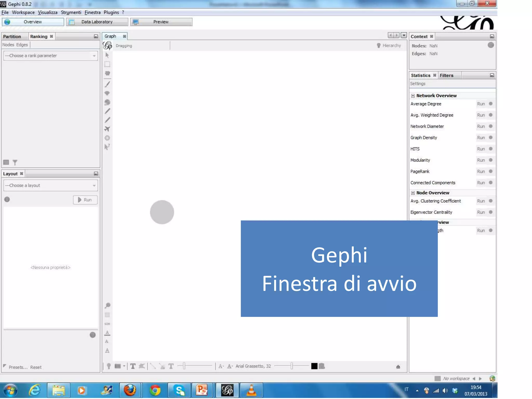Image resolution: width=532 pixels, height=399 pixels.
Task: Minimize the Layout panel
Action: coord(96,174)
